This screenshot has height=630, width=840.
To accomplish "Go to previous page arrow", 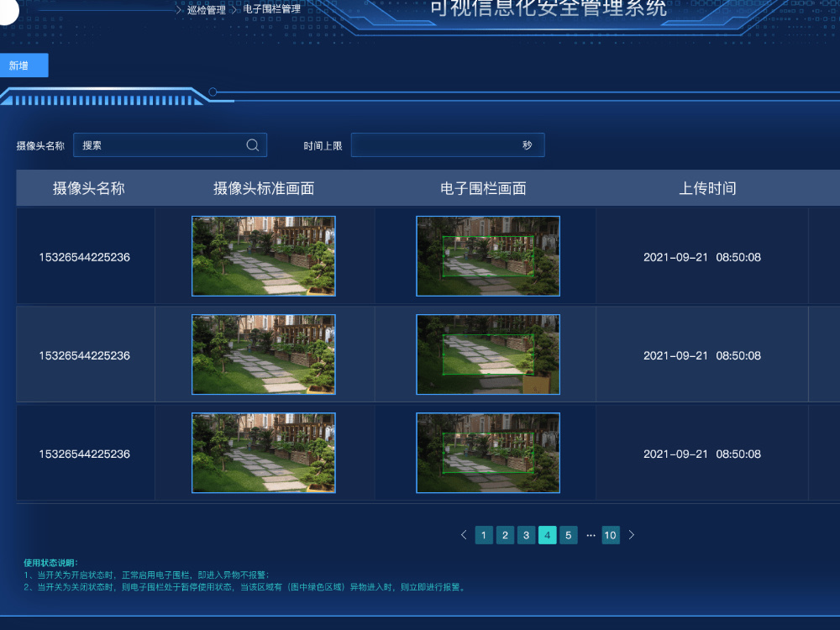I will tap(464, 534).
